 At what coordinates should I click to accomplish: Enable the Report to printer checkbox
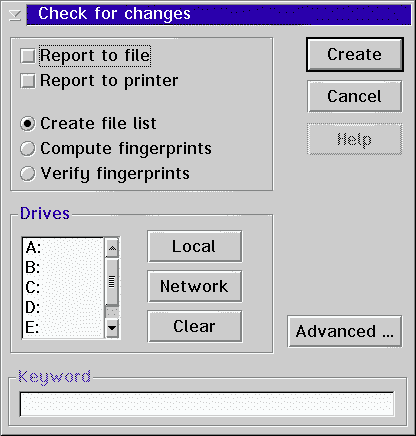tap(28, 81)
